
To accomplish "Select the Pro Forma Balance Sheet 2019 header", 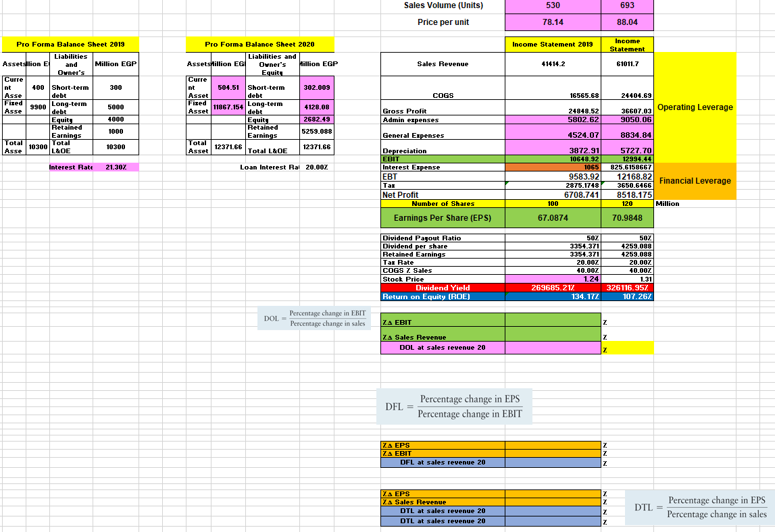I will coord(70,45).
